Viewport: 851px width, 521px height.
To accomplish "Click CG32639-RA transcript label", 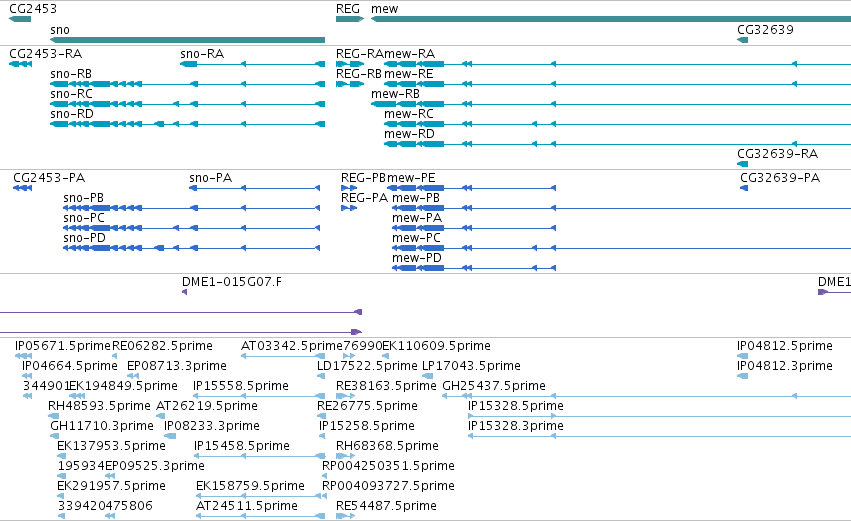I will 778,154.
